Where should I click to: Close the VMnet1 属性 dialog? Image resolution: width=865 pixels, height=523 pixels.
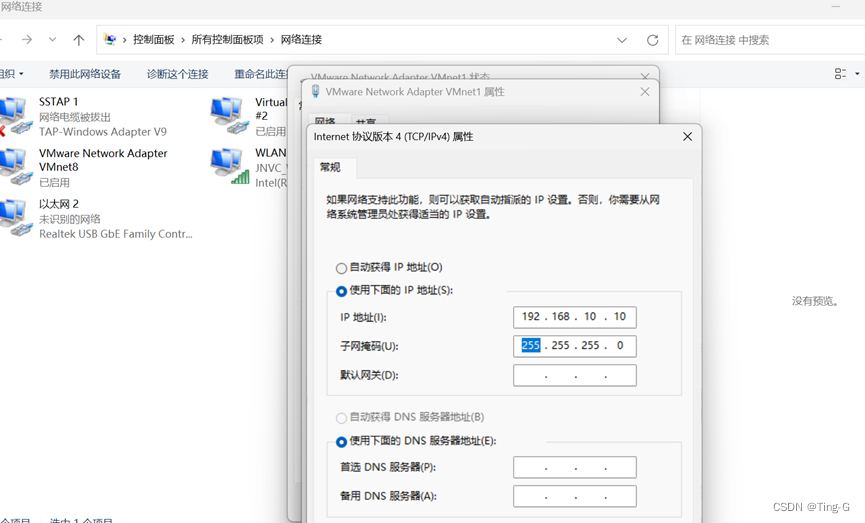click(x=645, y=92)
